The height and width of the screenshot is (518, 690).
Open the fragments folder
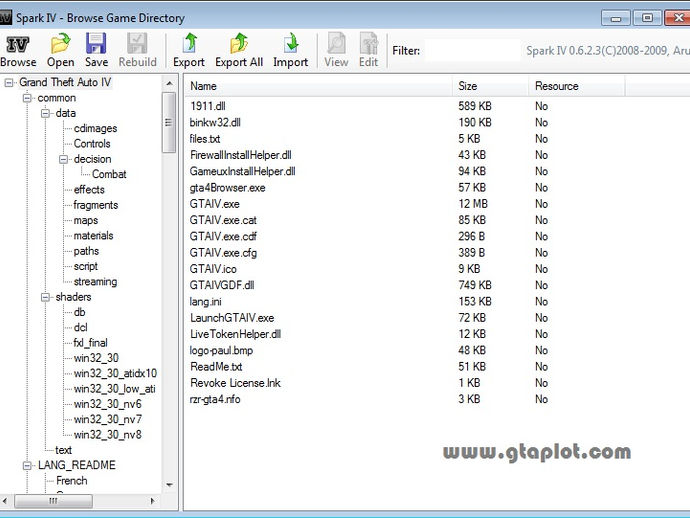(95, 205)
